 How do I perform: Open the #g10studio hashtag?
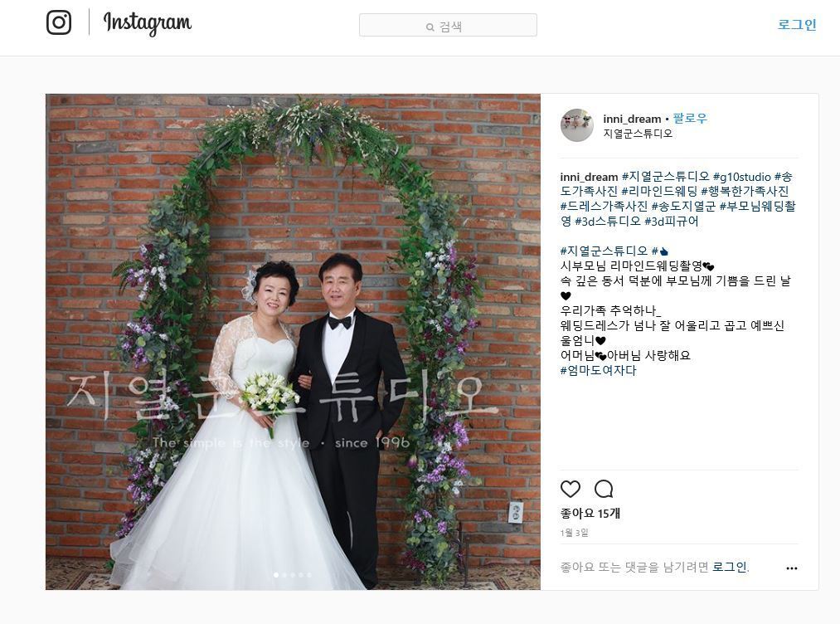[741, 177]
